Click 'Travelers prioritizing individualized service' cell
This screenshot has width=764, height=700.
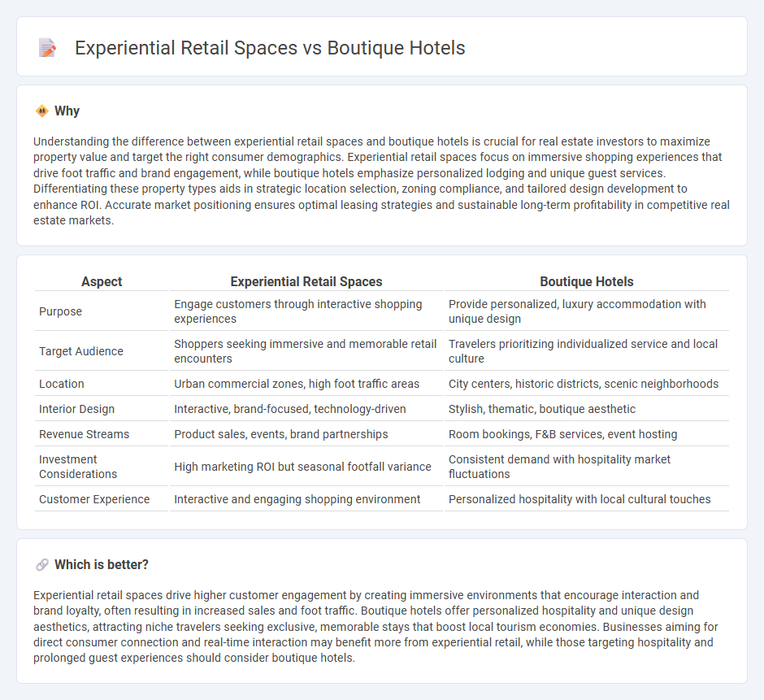coord(587,351)
